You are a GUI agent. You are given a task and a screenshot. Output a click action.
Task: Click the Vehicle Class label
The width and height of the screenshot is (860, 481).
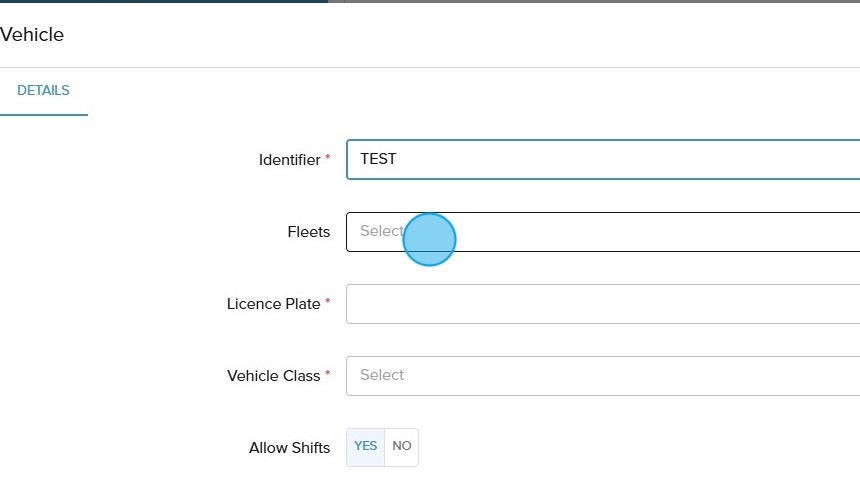pos(273,376)
